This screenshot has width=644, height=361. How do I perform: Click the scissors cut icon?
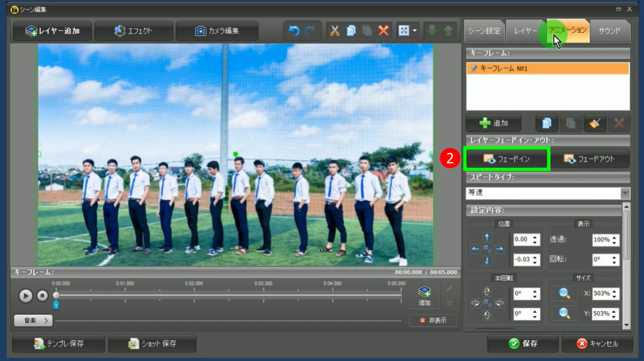click(x=335, y=31)
